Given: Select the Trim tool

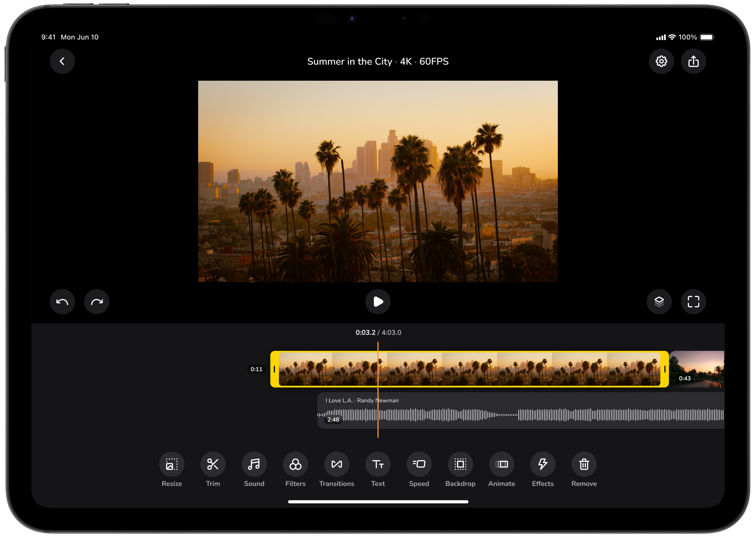Looking at the screenshot, I should 212,464.
